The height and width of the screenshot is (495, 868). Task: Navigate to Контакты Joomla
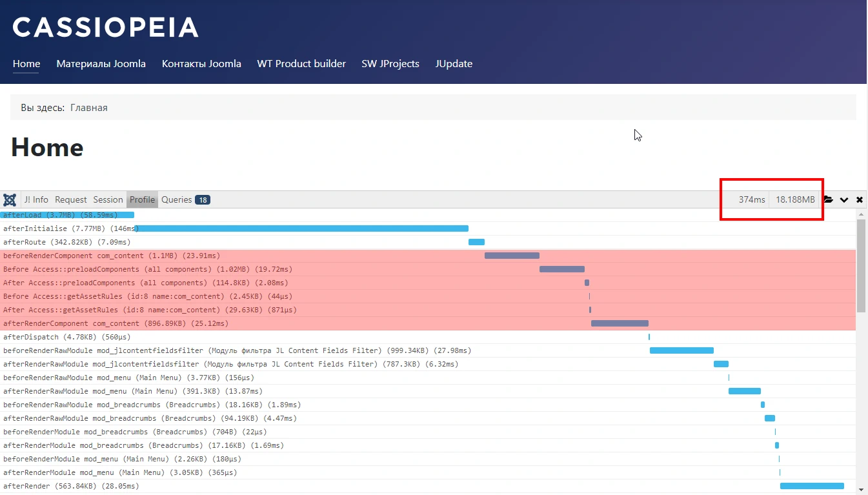click(201, 63)
